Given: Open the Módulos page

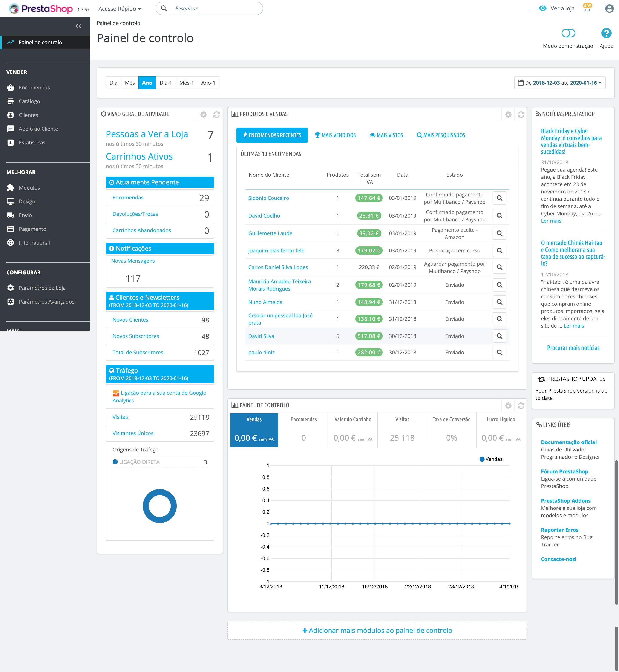Looking at the screenshot, I should tap(29, 188).
